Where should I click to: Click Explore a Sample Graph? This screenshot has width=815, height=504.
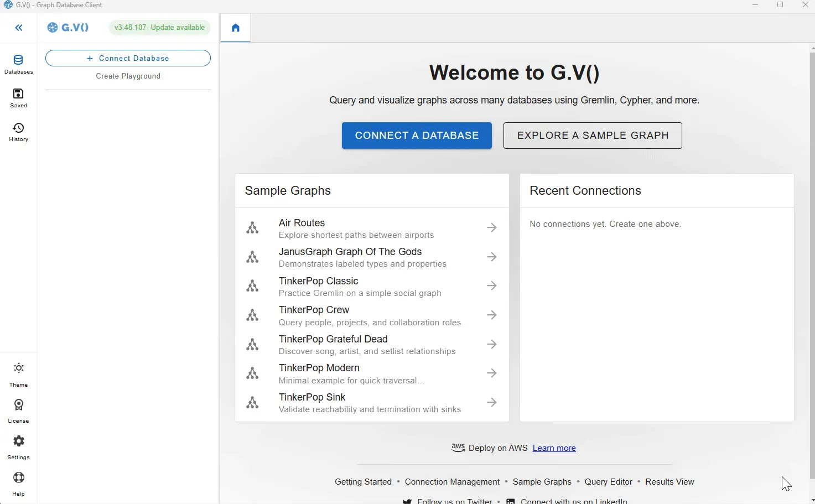(592, 135)
